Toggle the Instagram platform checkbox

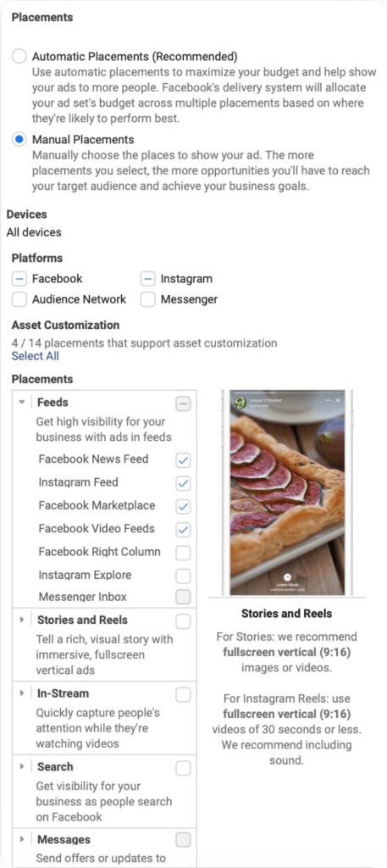[x=147, y=279]
